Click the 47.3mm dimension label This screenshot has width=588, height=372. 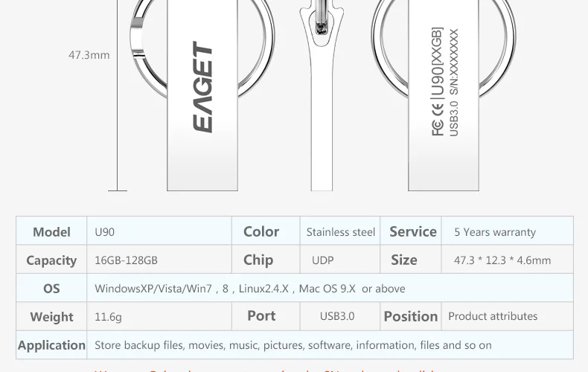coord(89,55)
